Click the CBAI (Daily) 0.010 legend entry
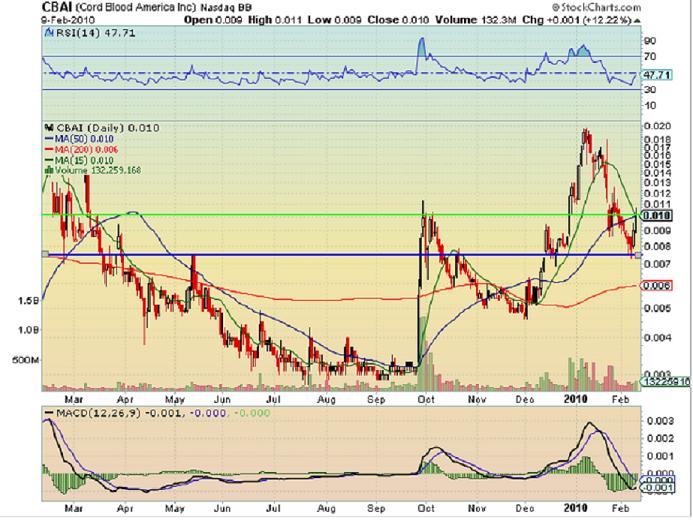The width and height of the screenshot is (693, 520). [x=106, y=128]
